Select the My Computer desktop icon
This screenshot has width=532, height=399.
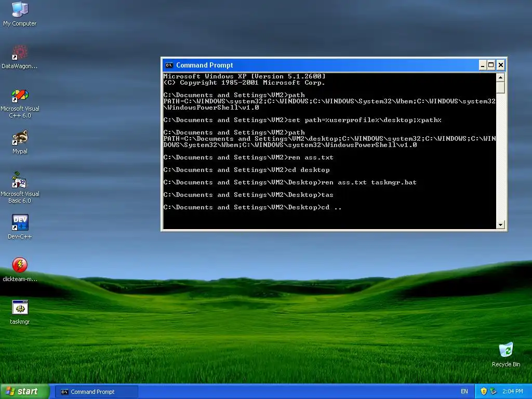[x=20, y=14]
